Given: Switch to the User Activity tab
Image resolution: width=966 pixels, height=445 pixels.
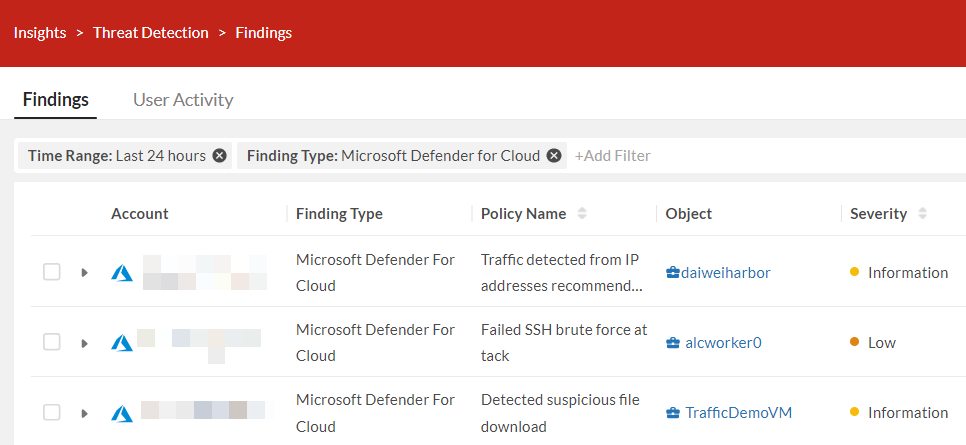Looking at the screenshot, I should tap(183, 100).
